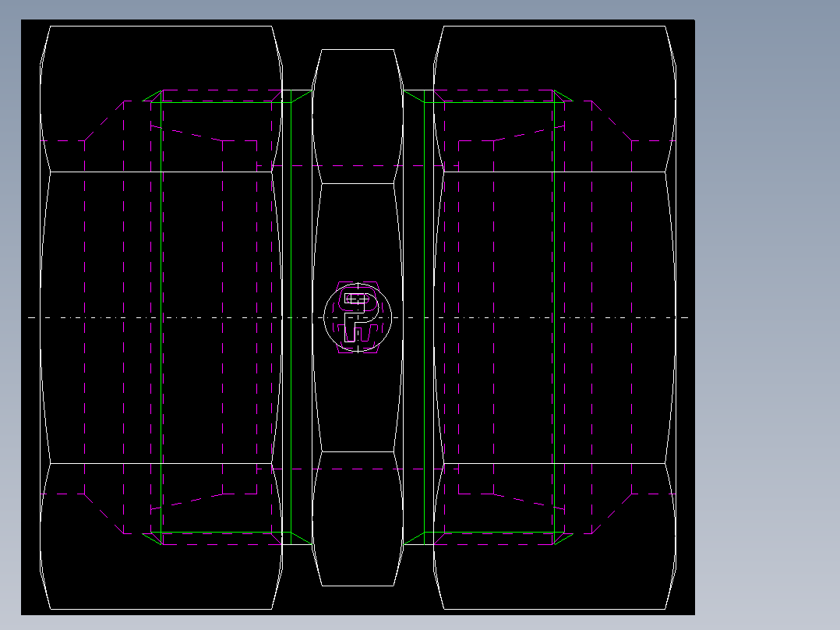Screen dimensions: 840x630
Task: Select the left hex nut outline
Action: point(161,317)
